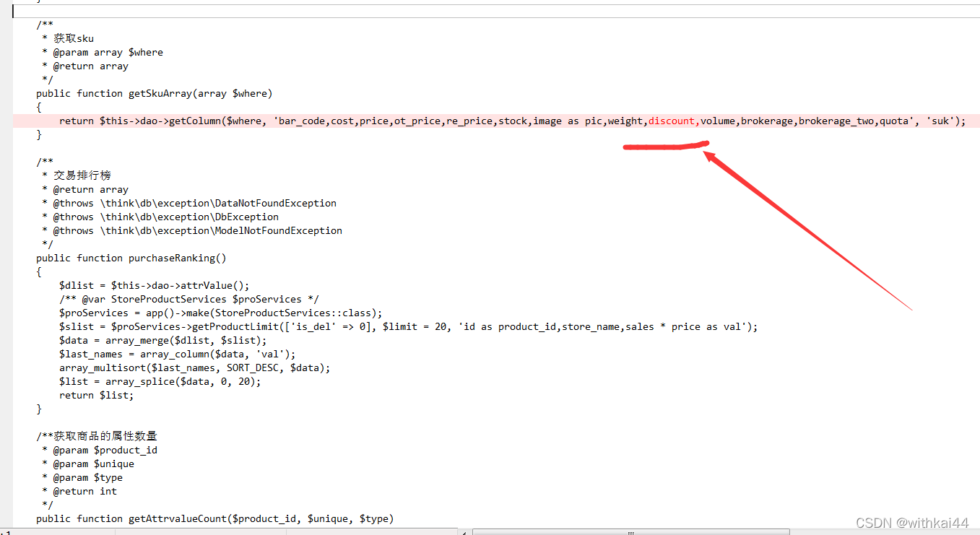Click the '$proServices = app()->make(...)' line
This screenshot has height=535, width=980.
[x=221, y=313]
